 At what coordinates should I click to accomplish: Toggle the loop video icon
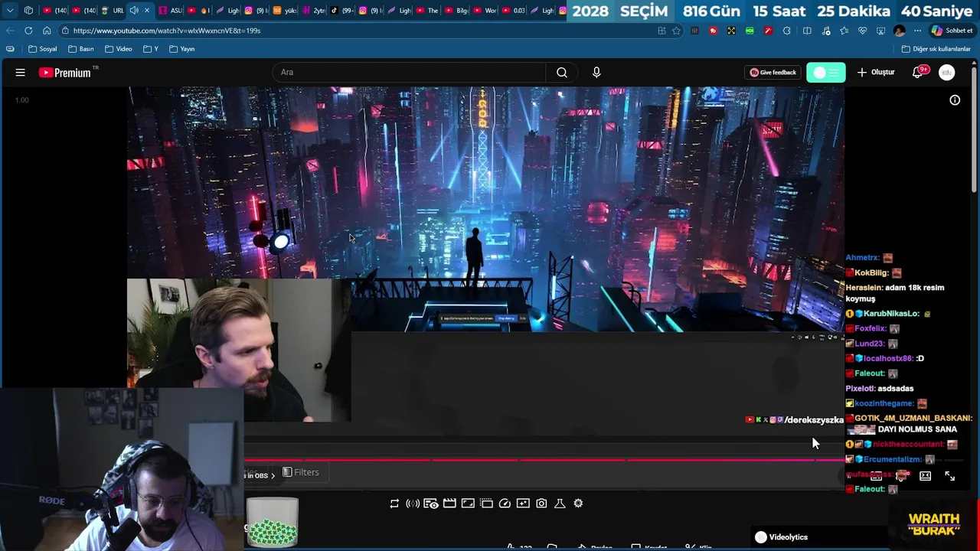coord(394,504)
